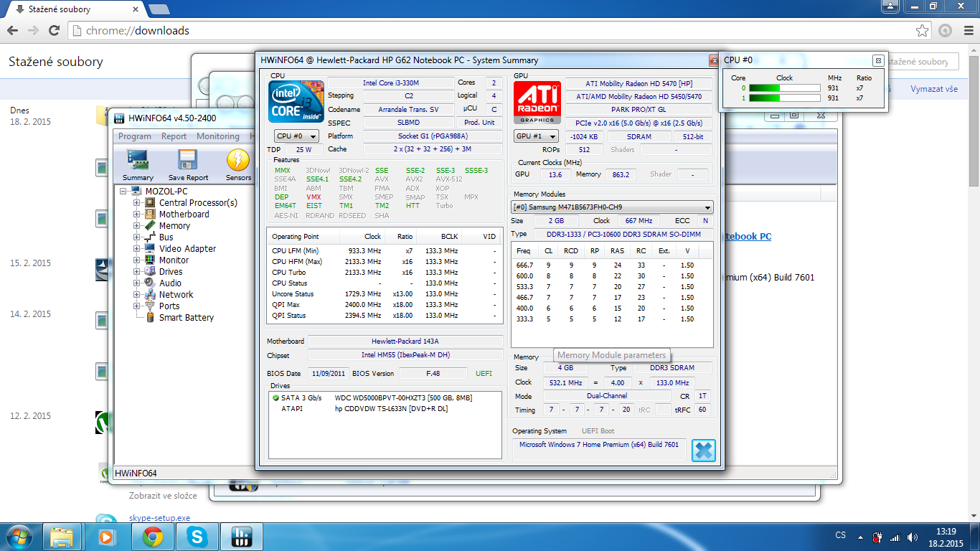Viewport: 980px width, 551px height.
Task: Expand the Central Processor(s) node
Action: coord(136,203)
